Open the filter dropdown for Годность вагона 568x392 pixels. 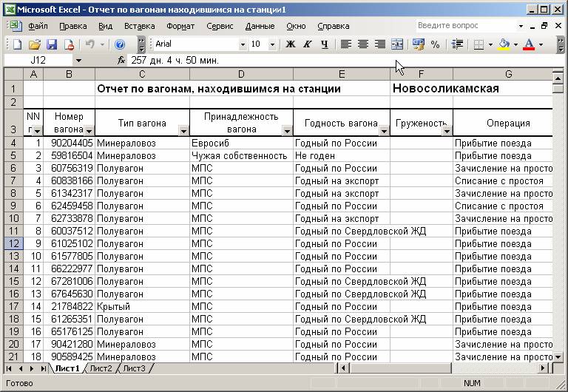tap(384, 131)
